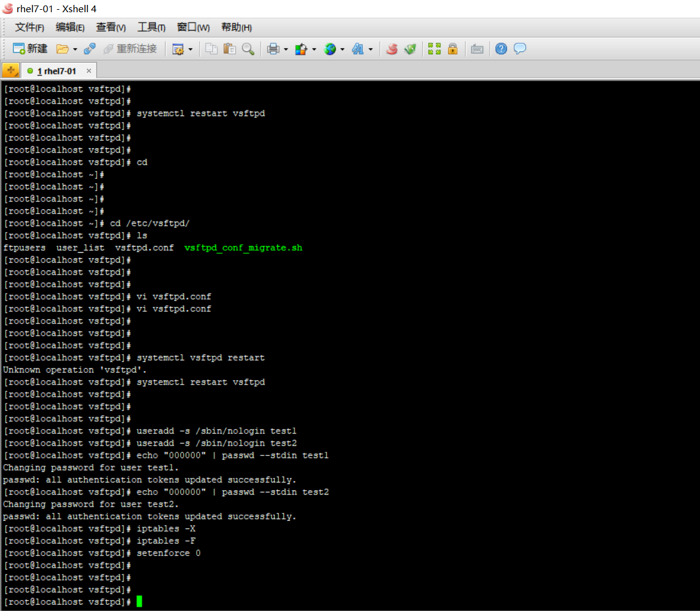The height and width of the screenshot is (611, 700).
Task: Expand the color scheme dropdown arrow
Action: [x=315, y=49]
